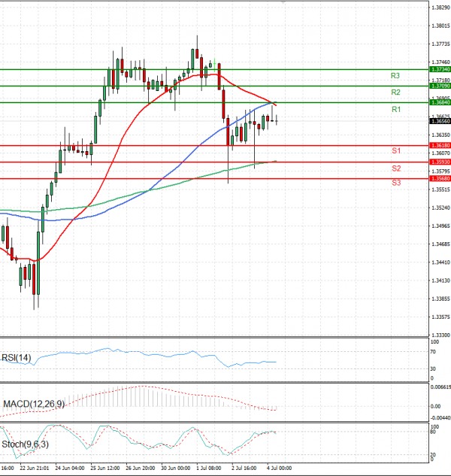
Task: Click the R2 resistance label
Action: pyautogui.click(x=395, y=92)
